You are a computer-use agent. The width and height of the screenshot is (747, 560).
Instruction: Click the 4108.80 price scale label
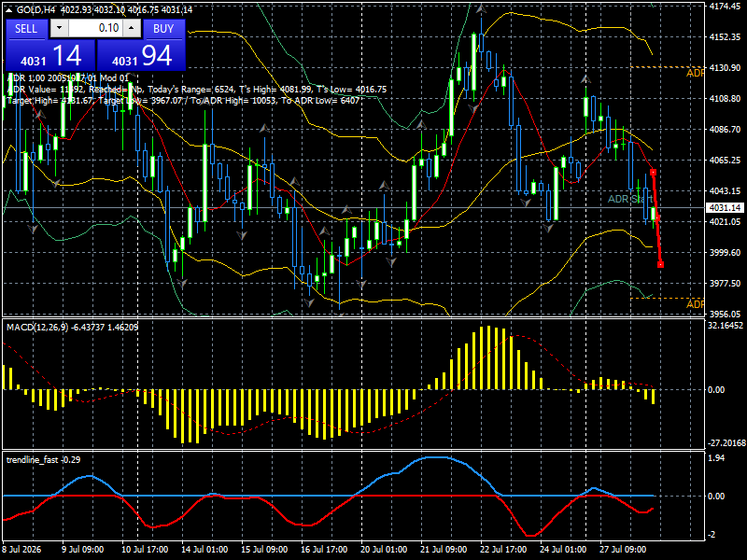(x=726, y=99)
